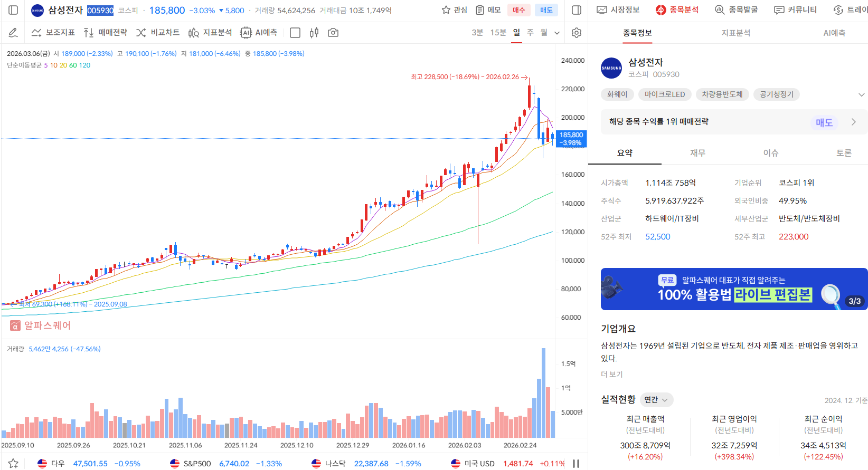This screenshot has height=470, width=868.
Task: Select the 화웨이 theme tag
Action: point(617,94)
